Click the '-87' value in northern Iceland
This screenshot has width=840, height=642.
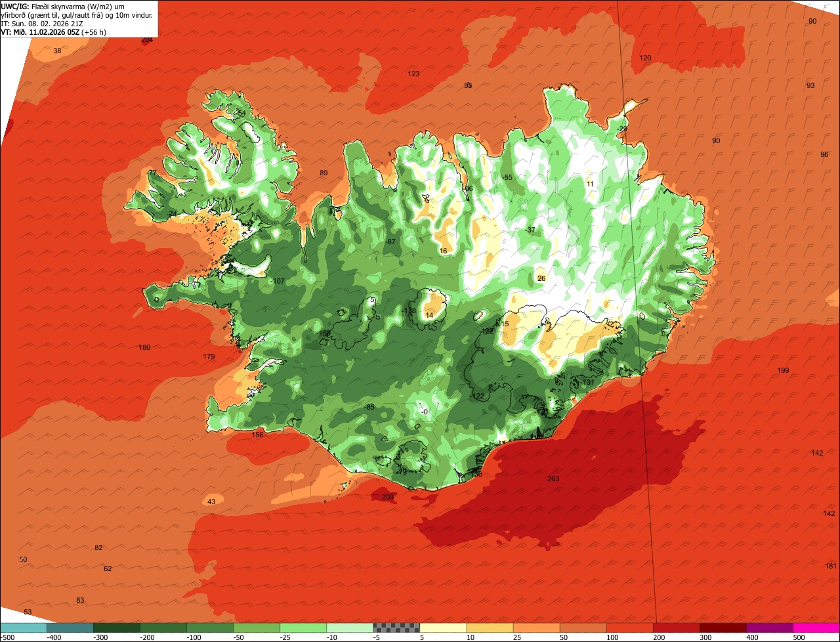(x=390, y=242)
